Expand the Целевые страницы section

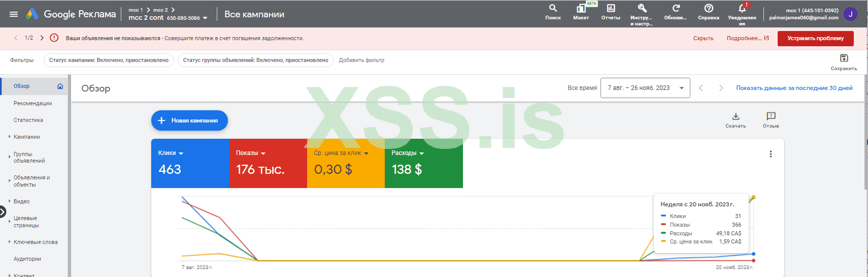click(10, 222)
